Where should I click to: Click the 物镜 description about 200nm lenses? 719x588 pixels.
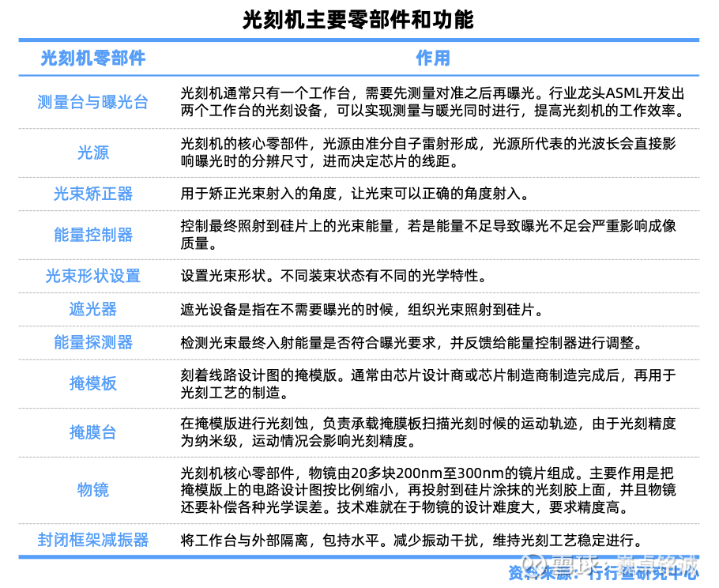428,490
